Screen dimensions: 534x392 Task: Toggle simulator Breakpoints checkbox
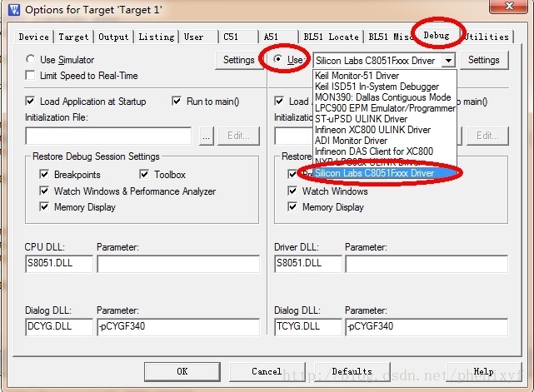(44, 174)
